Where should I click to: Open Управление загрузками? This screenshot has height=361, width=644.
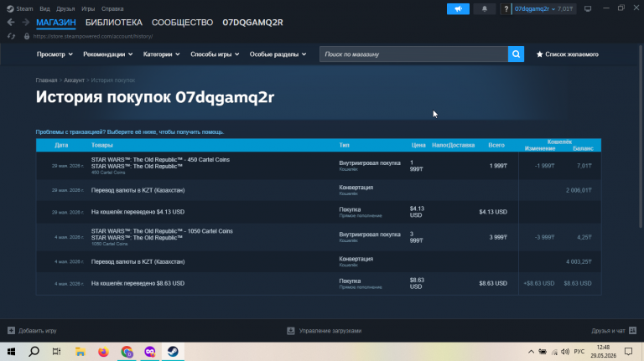(x=330, y=331)
